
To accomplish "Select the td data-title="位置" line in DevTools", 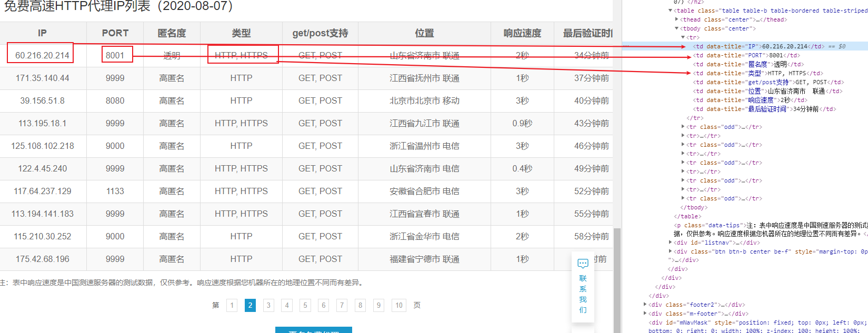I will tap(767, 91).
